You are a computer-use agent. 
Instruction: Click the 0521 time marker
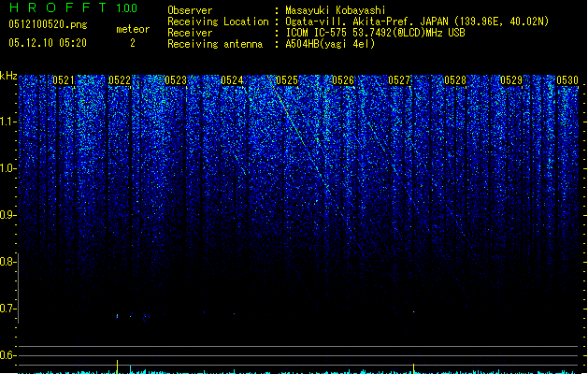(x=64, y=80)
